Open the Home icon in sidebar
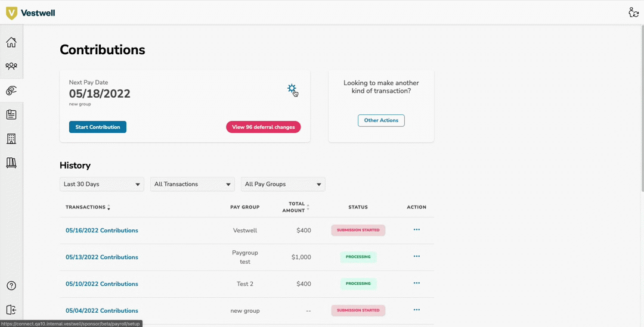 tap(11, 42)
